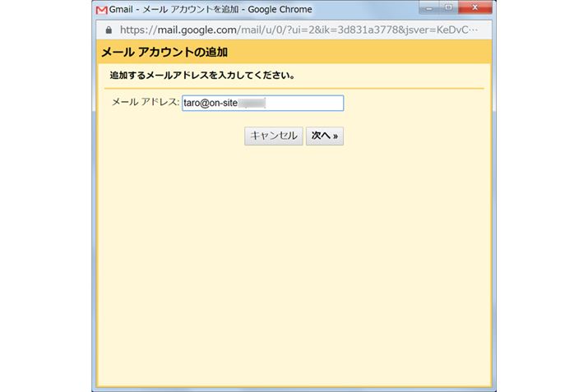Click the URL text in the address bar
The width and height of the screenshot is (588, 392).
(x=299, y=30)
